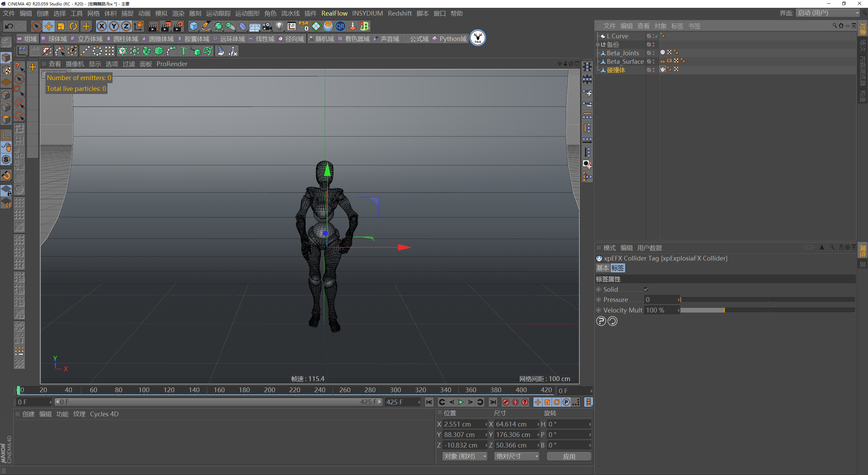Click the 应用 apply button
The width and height of the screenshot is (868, 475).
point(569,456)
